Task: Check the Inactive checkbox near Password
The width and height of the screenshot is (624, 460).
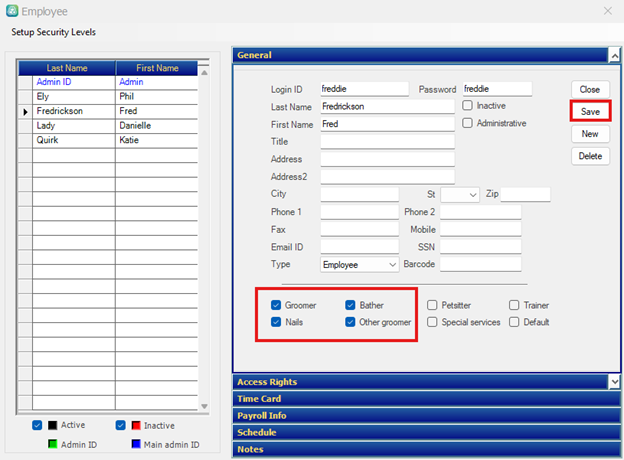Action: point(467,105)
